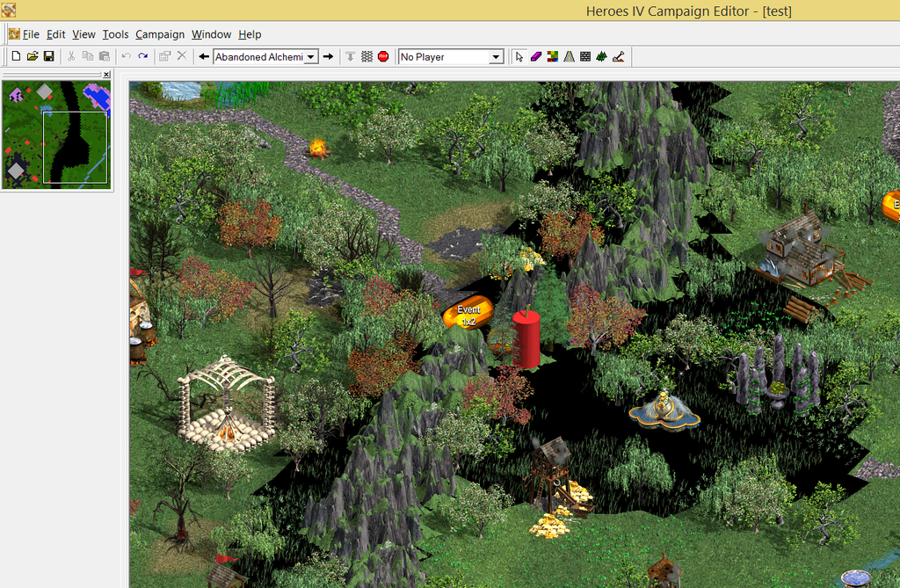900x588 pixels.
Task: Toggle the red stop-sign passability icon
Action: 383,56
